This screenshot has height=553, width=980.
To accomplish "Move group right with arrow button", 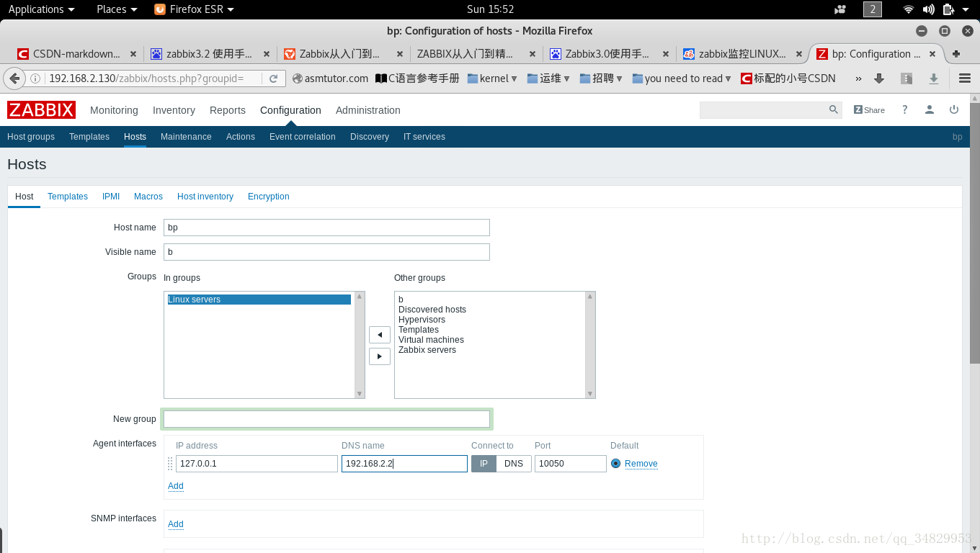I will coord(380,356).
